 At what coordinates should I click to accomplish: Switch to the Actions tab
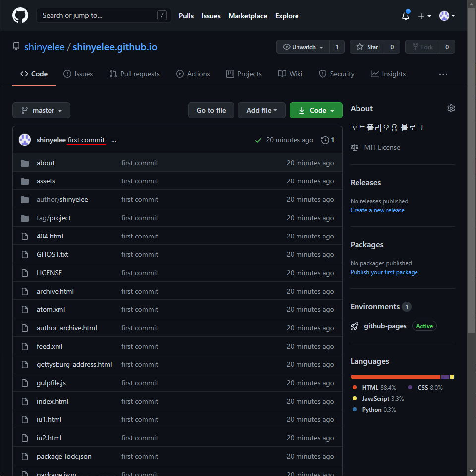click(193, 74)
